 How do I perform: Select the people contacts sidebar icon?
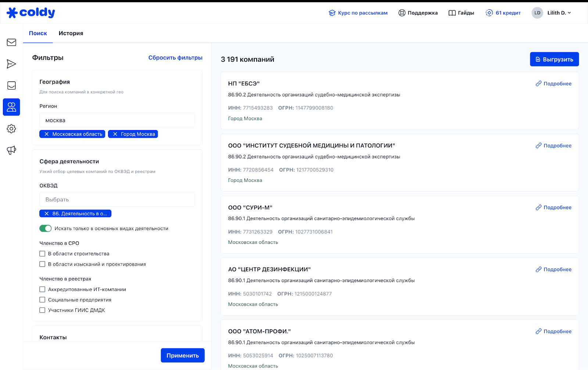11,107
